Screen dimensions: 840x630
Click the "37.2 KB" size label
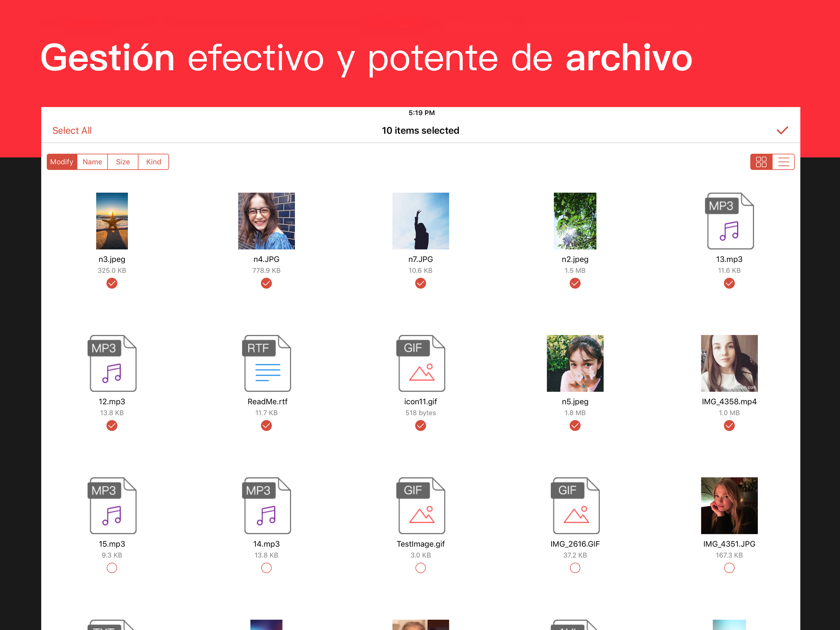point(575,555)
